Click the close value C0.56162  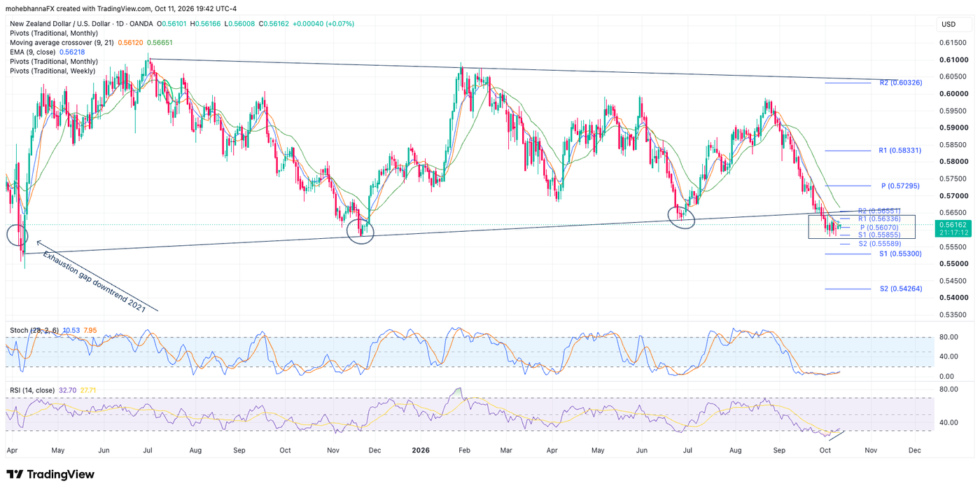(x=274, y=24)
